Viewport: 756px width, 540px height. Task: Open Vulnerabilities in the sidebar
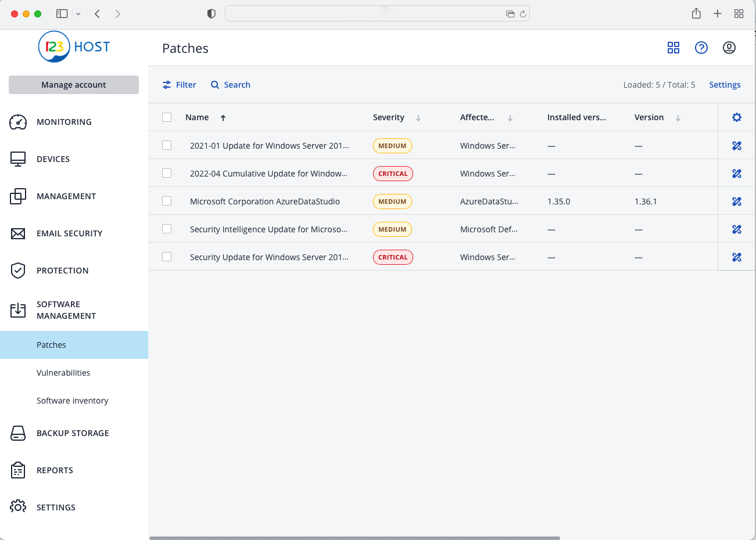click(x=63, y=373)
